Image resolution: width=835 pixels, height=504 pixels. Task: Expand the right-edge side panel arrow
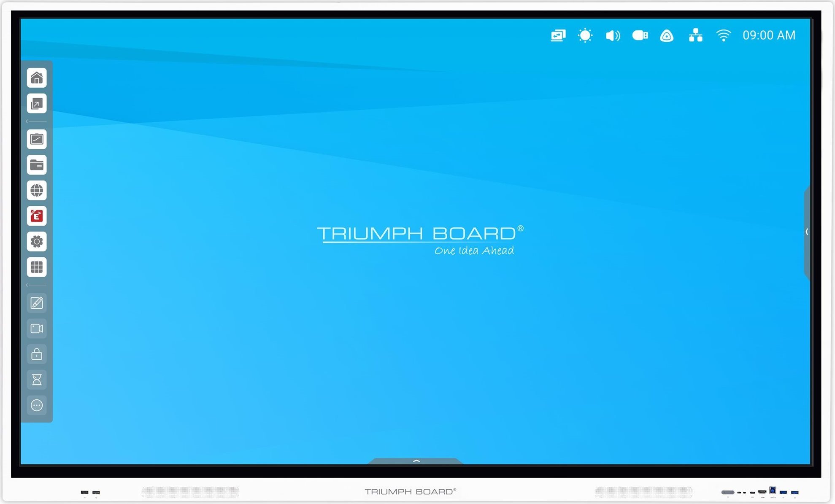click(x=807, y=232)
